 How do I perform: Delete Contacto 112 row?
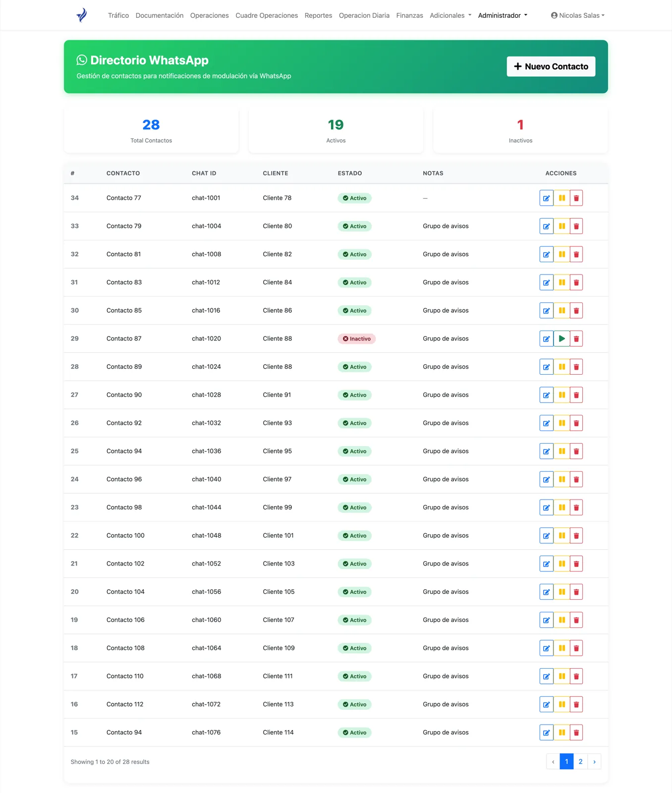[576, 704]
